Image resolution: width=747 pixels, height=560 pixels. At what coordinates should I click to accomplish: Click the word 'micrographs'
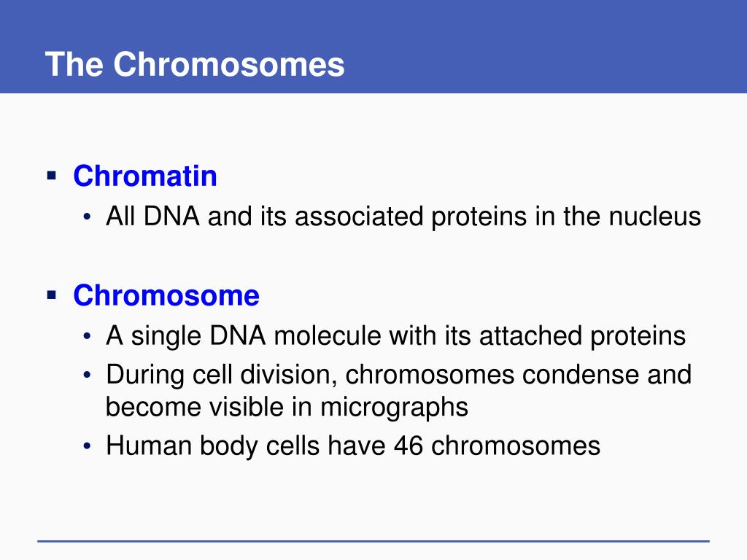[x=394, y=408]
